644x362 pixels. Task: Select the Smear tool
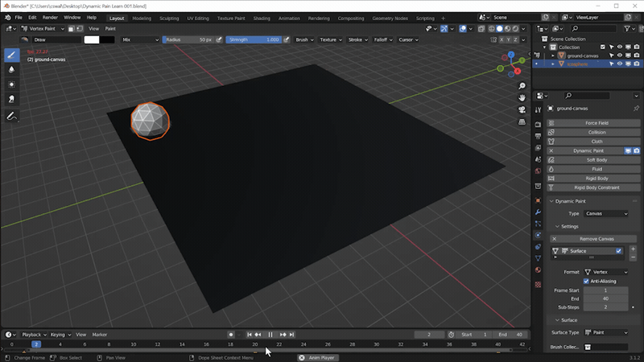pyautogui.click(x=11, y=99)
